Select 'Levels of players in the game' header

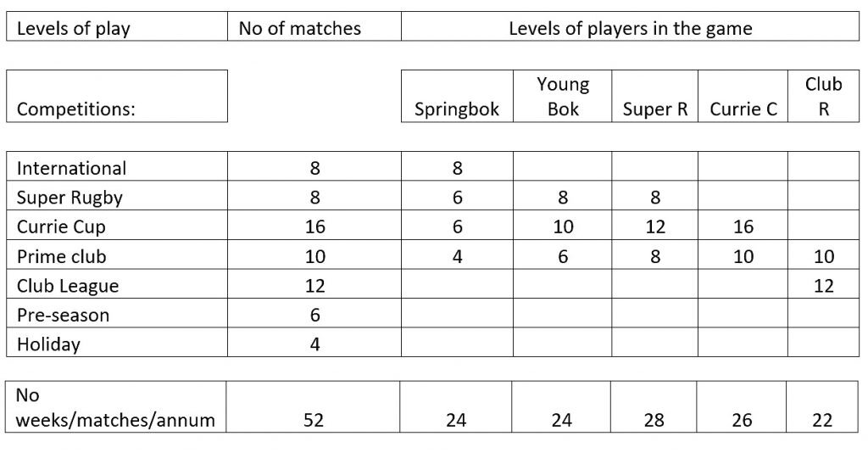point(630,26)
